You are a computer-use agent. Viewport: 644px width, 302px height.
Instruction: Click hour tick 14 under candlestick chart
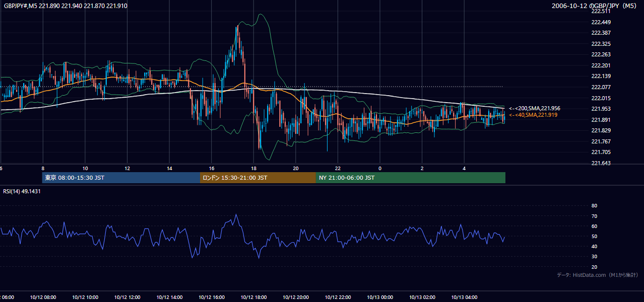click(169, 168)
